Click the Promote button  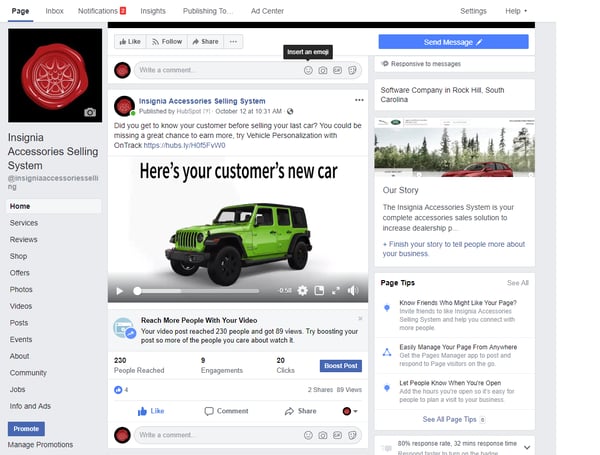click(26, 429)
